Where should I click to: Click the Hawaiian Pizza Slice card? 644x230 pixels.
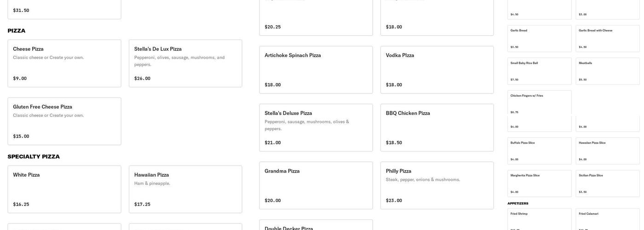point(608,151)
